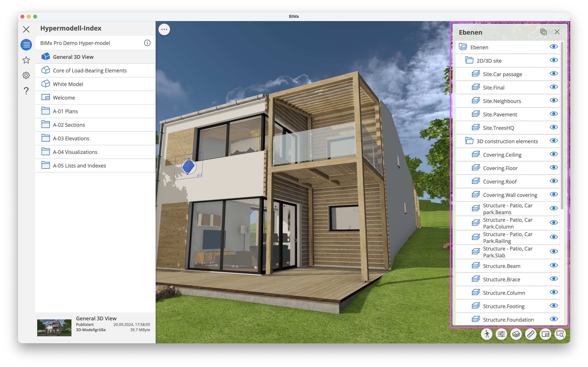Click the Structure.Footing layer icon

pyautogui.click(x=476, y=306)
